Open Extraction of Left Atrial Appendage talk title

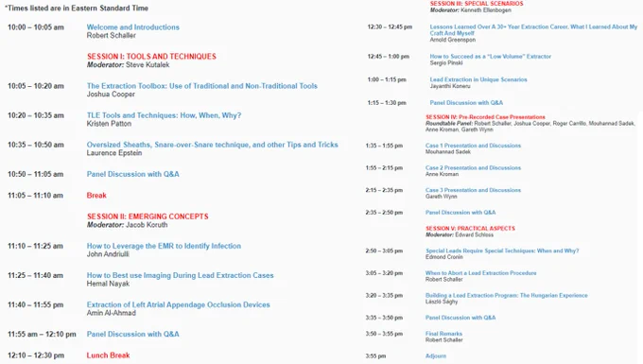click(x=178, y=304)
